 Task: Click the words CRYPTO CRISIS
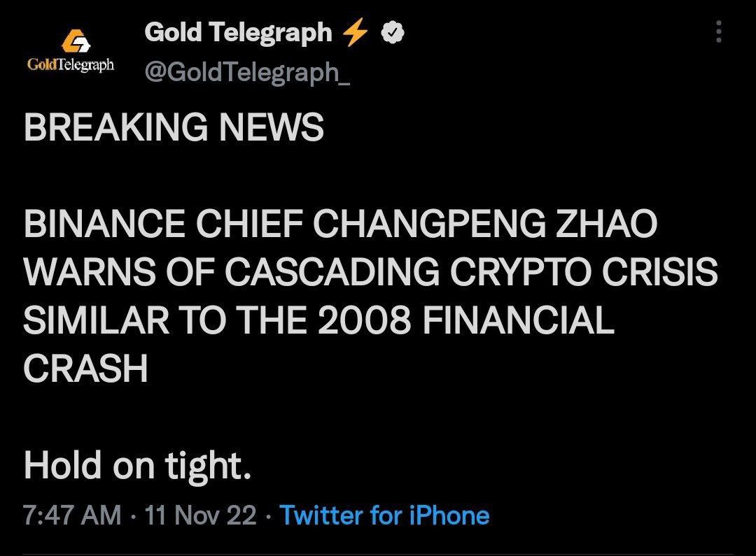[x=584, y=272]
